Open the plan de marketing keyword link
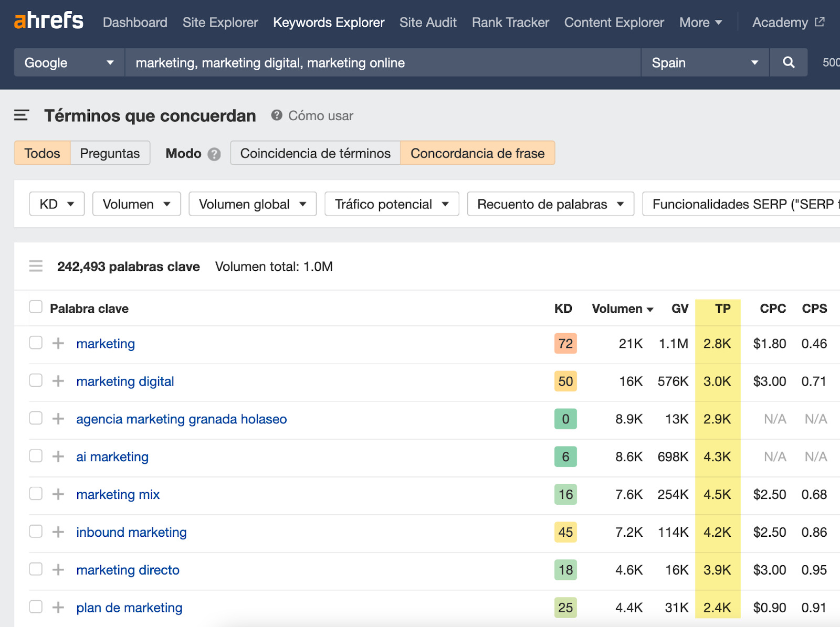Image resolution: width=840 pixels, height=627 pixels. point(129,608)
